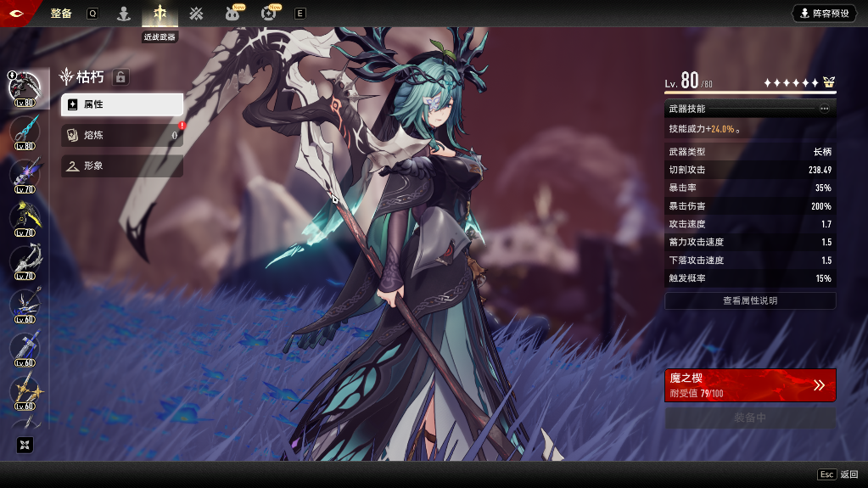Open the 熔炼 tab
The height and width of the screenshot is (488, 868).
coord(121,135)
